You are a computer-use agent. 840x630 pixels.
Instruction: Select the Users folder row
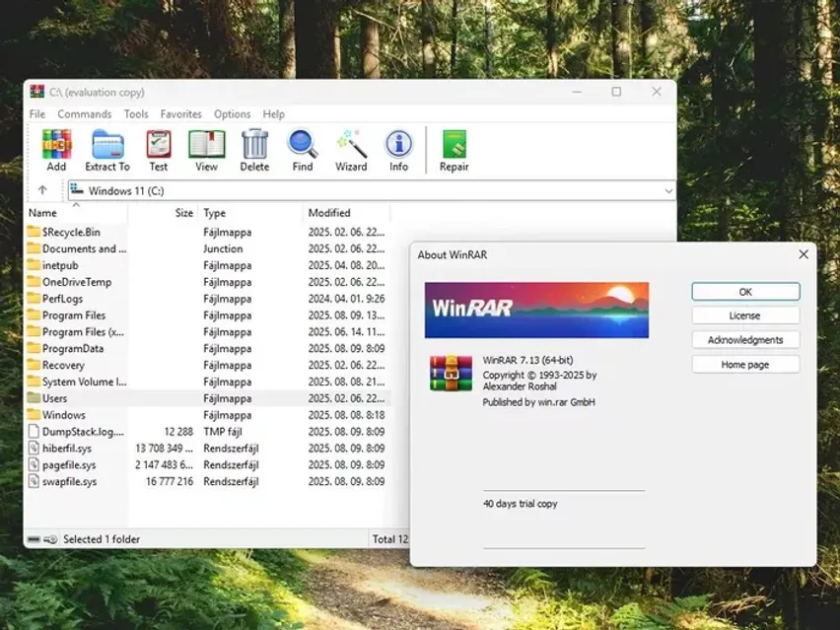207,398
